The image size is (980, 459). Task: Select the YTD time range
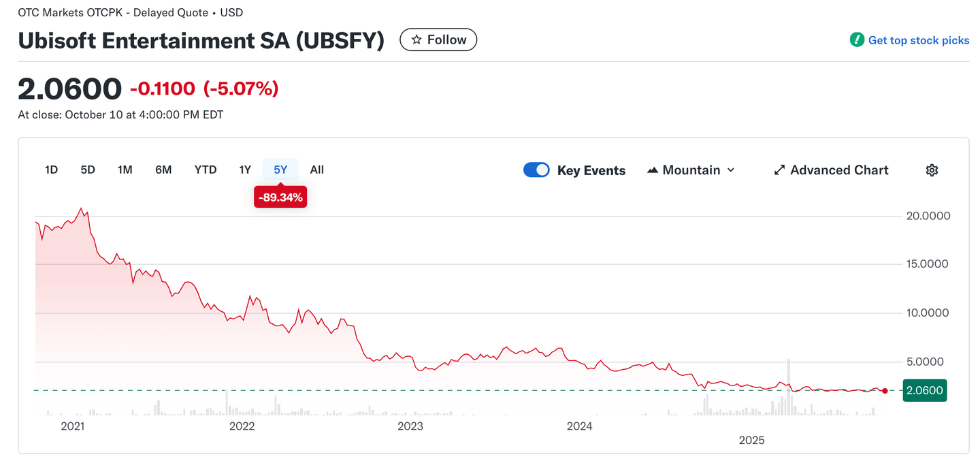click(206, 170)
